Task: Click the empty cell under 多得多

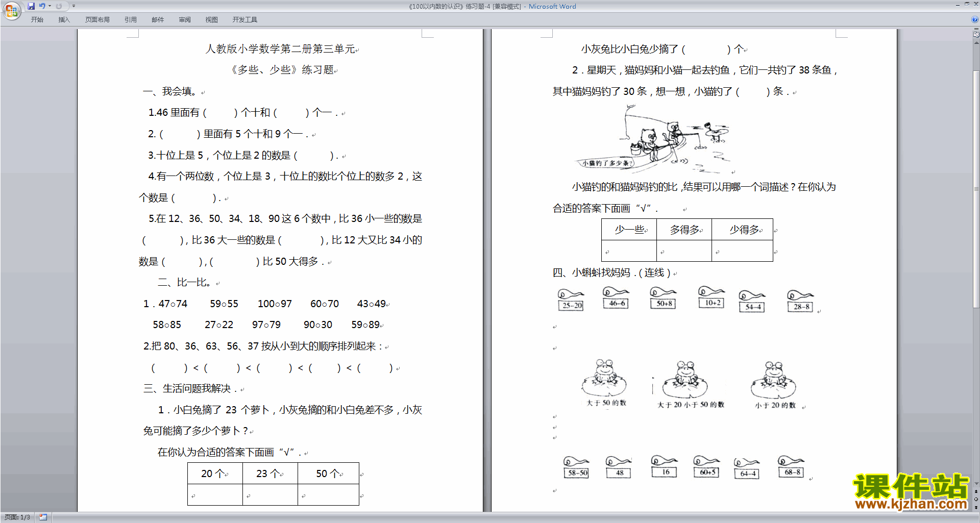Action: 684,251
